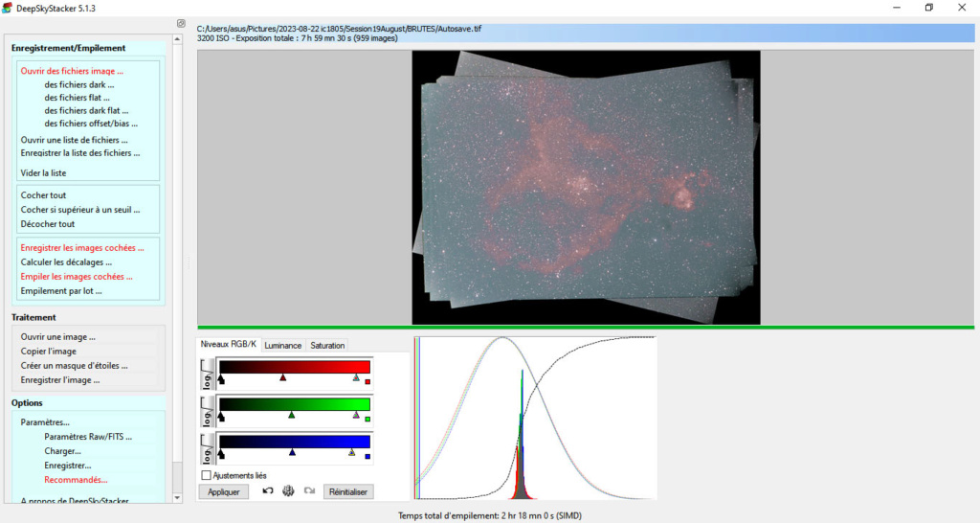Click the small green square indicator
The height and width of the screenshot is (523, 980).
click(367, 420)
